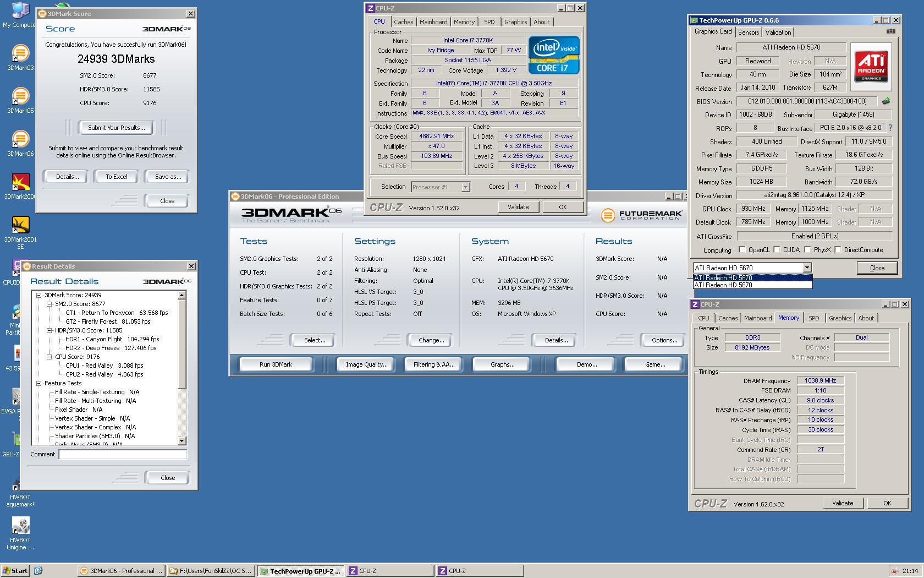This screenshot has height=578, width=924.
Task: Click the Internet Explorer quick launch icon
Action: pos(38,571)
